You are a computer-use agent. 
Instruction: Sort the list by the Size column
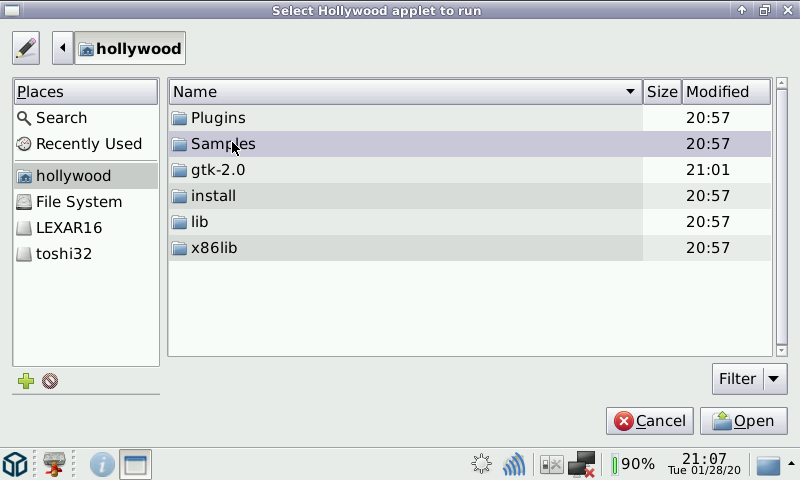(x=662, y=92)
